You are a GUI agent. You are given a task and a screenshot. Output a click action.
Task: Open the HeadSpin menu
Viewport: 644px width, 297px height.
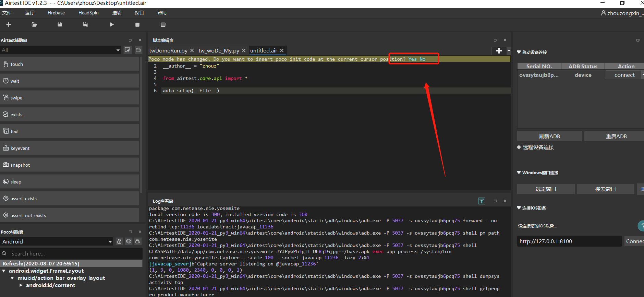(x=88, y=13)
